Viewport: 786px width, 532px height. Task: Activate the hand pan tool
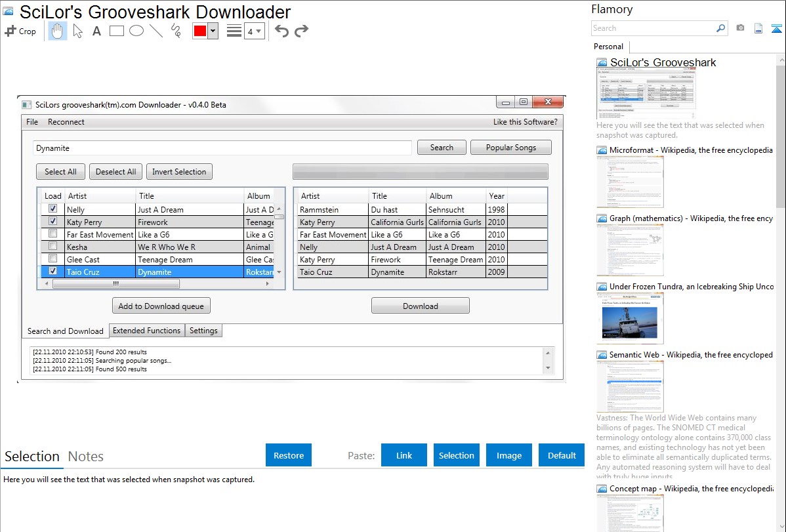tap(57, 31)
